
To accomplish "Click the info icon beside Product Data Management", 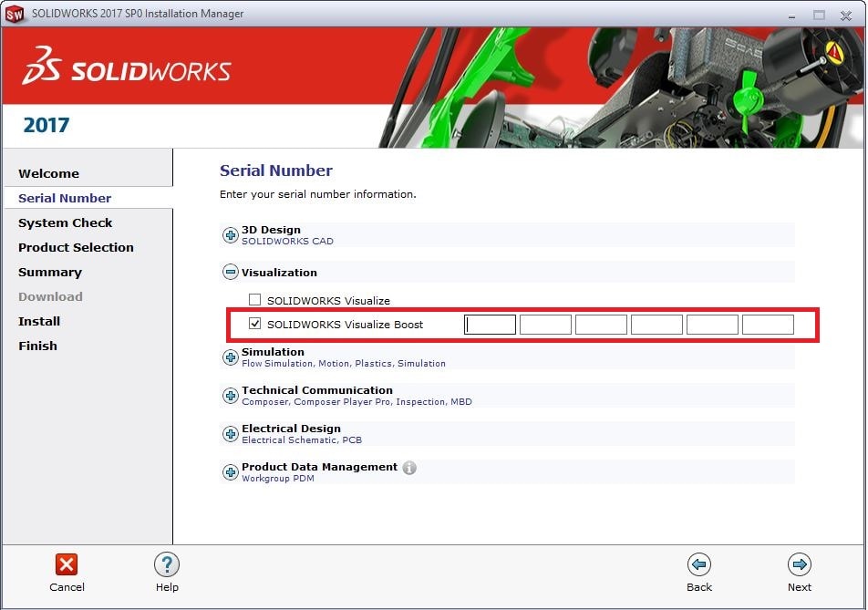I will (409, 468).
